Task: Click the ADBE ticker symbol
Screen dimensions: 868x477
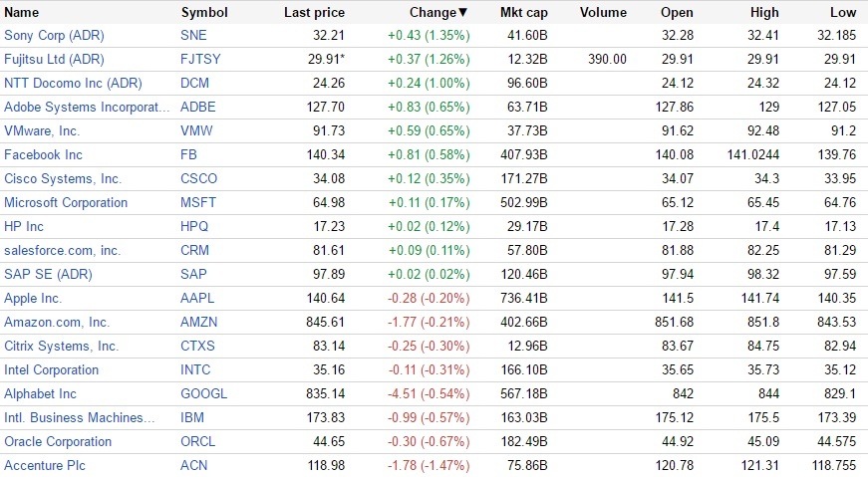Action: click(x=198, y=108)
